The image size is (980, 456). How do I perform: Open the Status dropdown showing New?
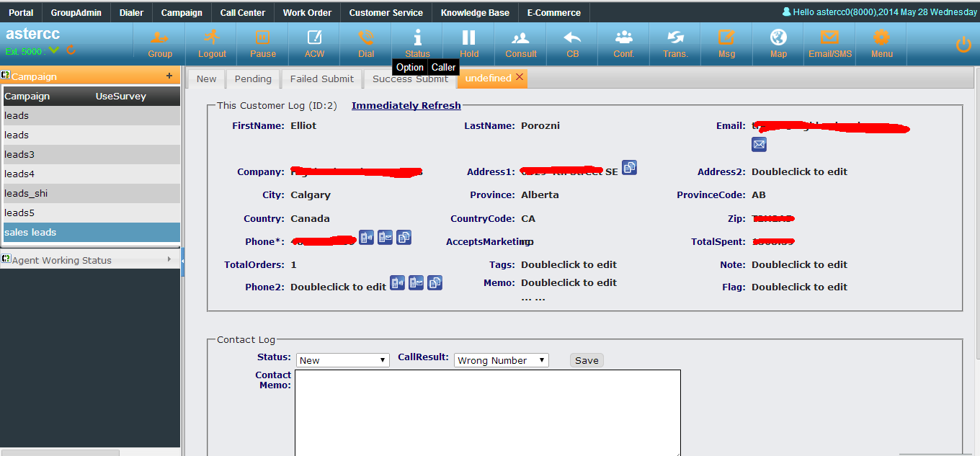[x=343, y=360]
